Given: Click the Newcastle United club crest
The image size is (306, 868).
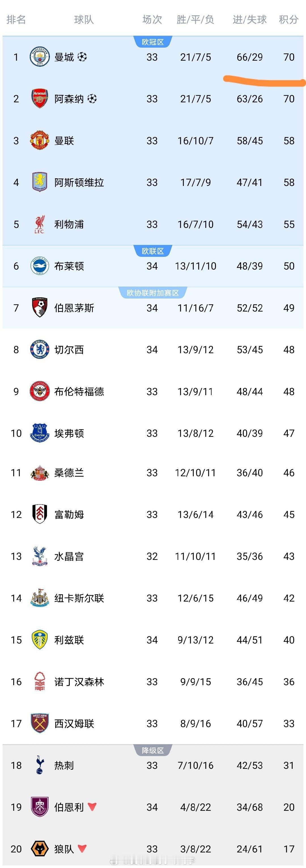Looking at the screenshot, I should click(x=40, y=598).
